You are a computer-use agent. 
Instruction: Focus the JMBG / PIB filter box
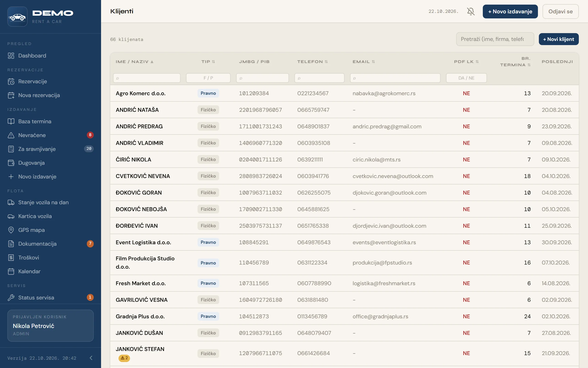262,78
